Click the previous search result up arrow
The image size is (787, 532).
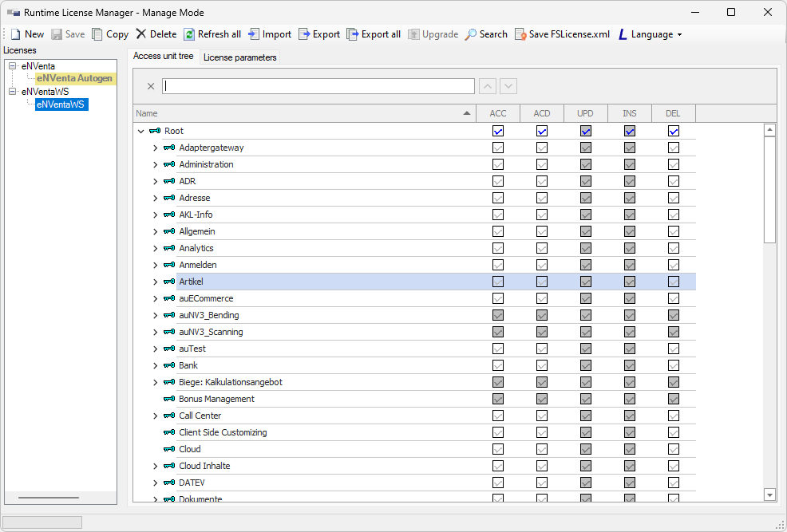tap(488, 86)
